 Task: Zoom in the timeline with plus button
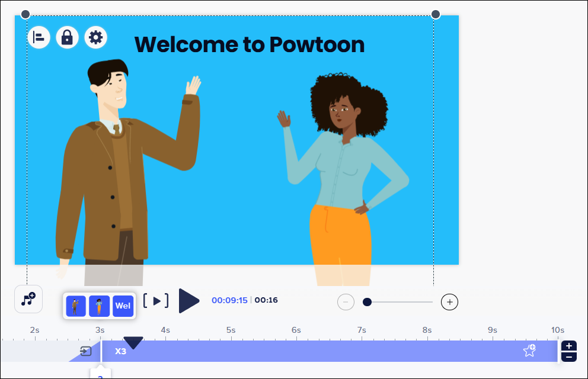pyautogui.click(x=450, y=302)
